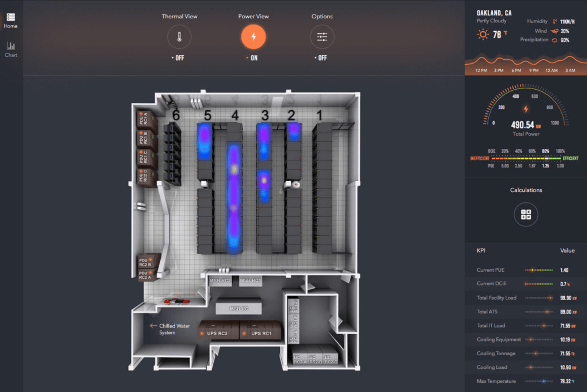Toggle the Options sliders button
The image size is (587, 392).
[322, 37]
